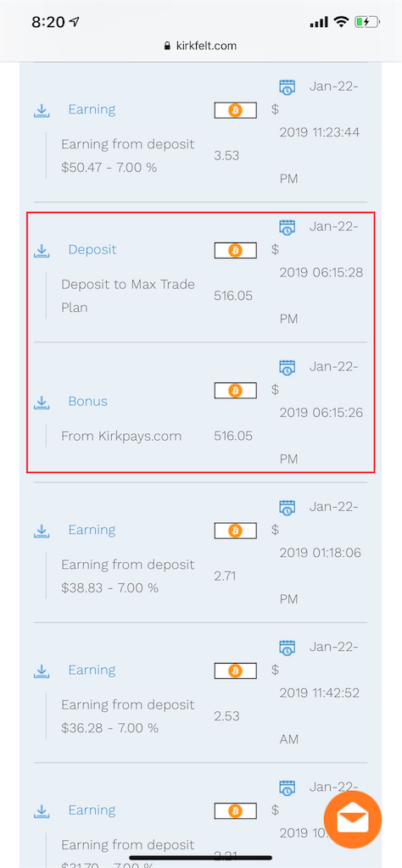This screenshot has height=868, width=402.
Task: Click the Deposit to Max Trade Plan text
Action: 128,296
